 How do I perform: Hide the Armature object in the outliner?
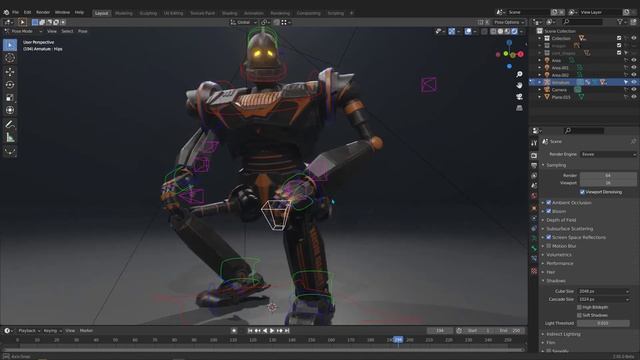[x=634, y=82]
